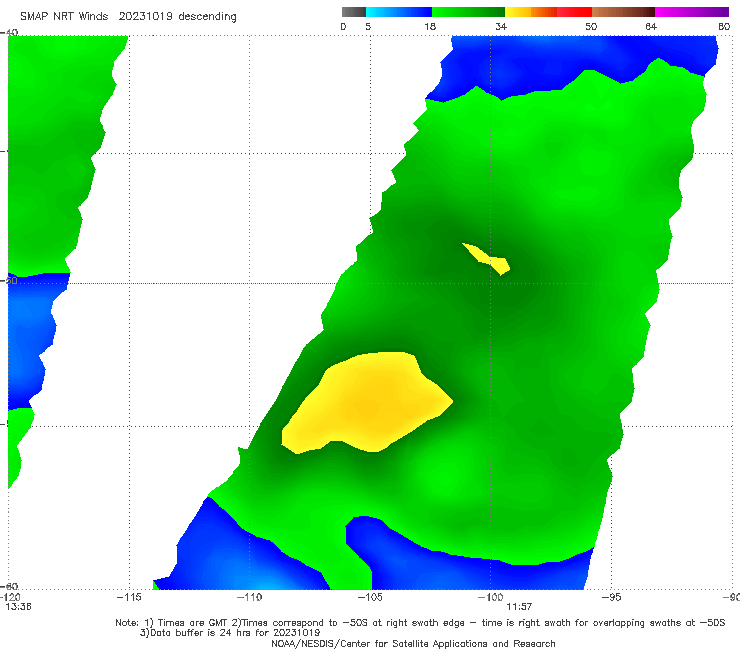Click the note '3)Data buffer is 24 hrs for 20231019'
Image resolution: width=740 pixels, height=650 pixels.
tap(230, 633)
